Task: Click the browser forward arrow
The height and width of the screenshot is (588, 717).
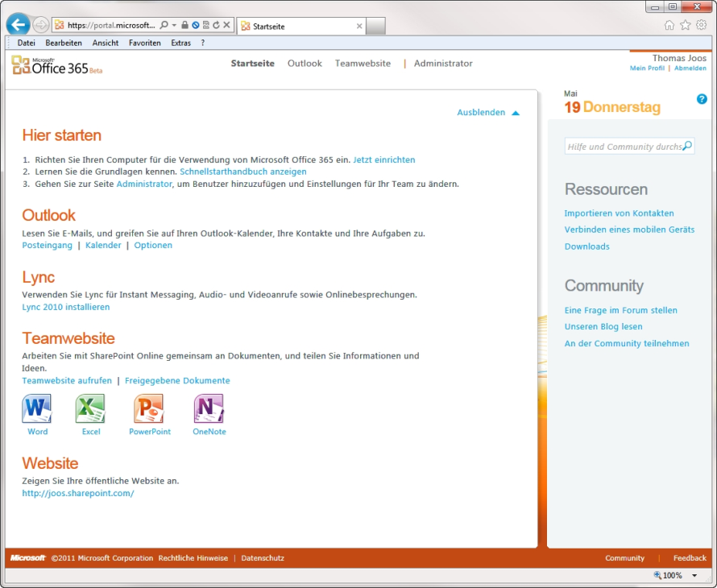Action: click(x=41, y=25)
